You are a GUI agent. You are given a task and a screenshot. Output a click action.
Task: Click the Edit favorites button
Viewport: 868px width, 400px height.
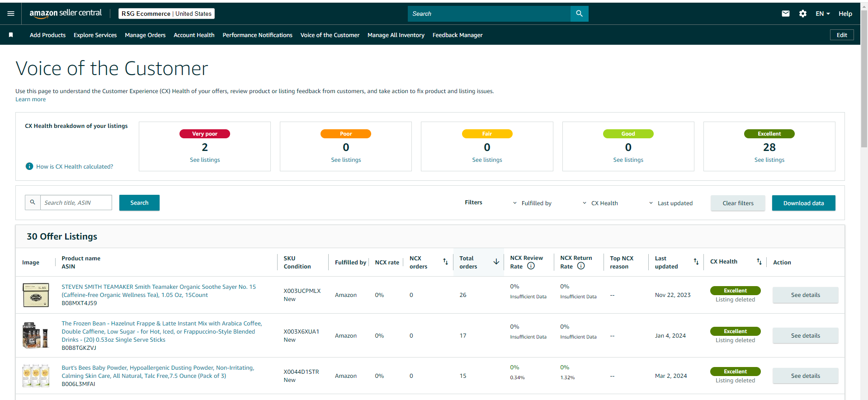(842, 35)
